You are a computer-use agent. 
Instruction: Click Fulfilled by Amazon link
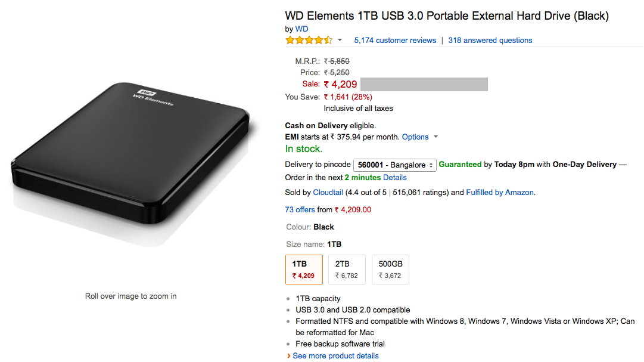click(x=500, y=193)
